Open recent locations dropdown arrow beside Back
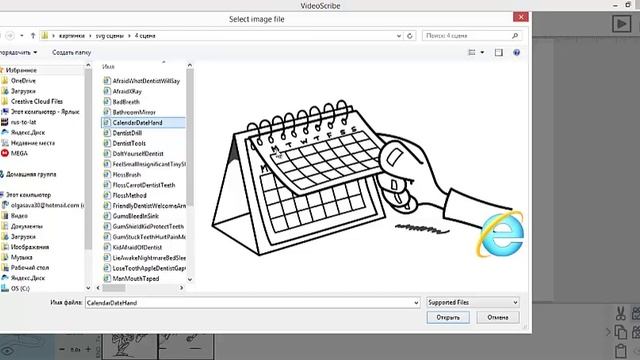640x360 pixels. click(x=22, y=36)
